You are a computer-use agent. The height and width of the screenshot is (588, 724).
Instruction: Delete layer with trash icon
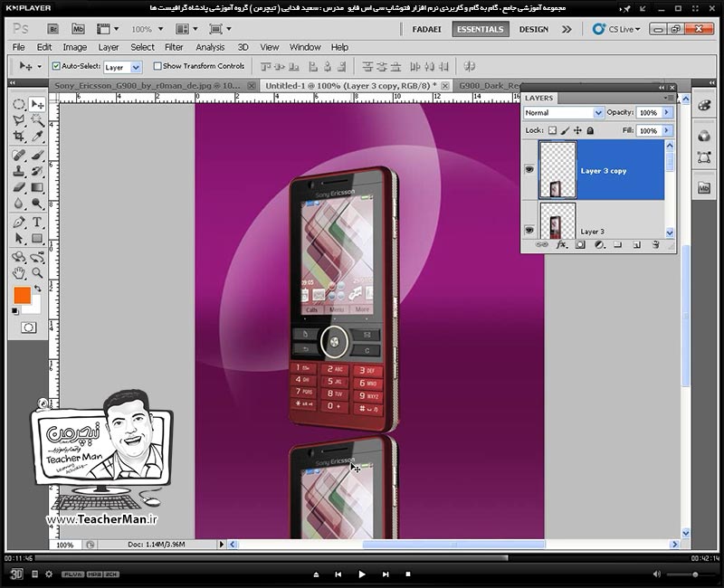point(655,244)
